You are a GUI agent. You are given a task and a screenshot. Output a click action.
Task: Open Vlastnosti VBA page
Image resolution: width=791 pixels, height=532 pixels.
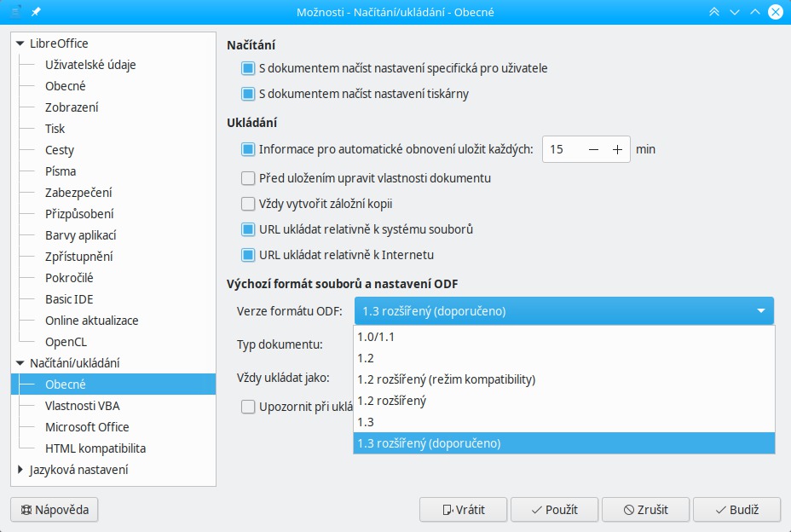pyautogui.click(x=82, y=406)
